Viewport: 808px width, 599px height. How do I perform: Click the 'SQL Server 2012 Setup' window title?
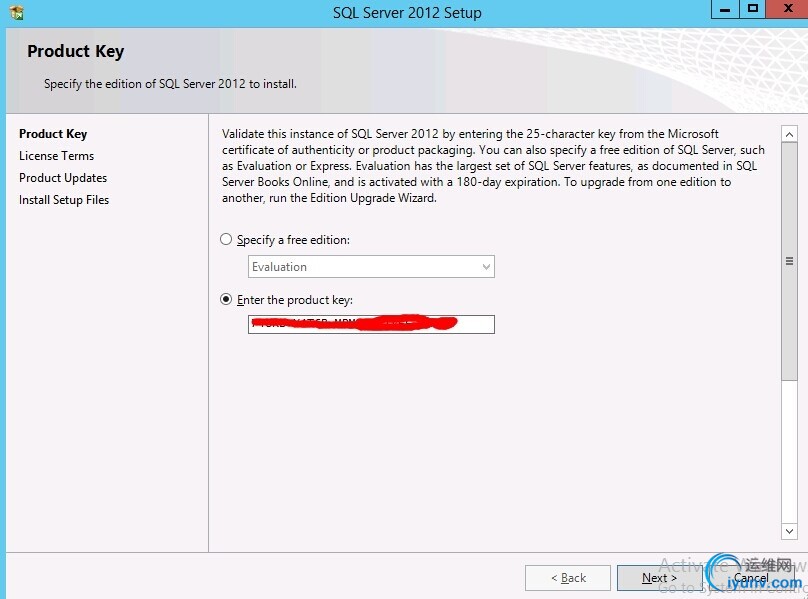pos(407,12)
